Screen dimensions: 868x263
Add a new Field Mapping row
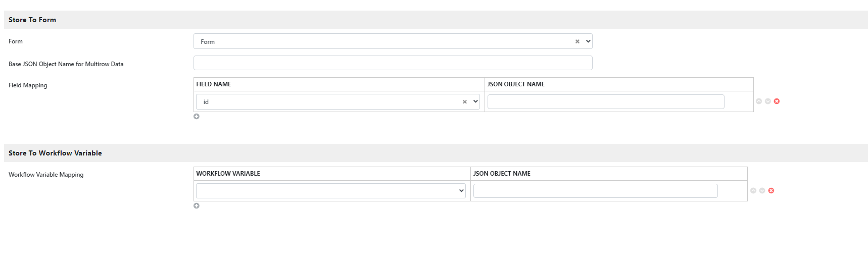coord(197,117)
